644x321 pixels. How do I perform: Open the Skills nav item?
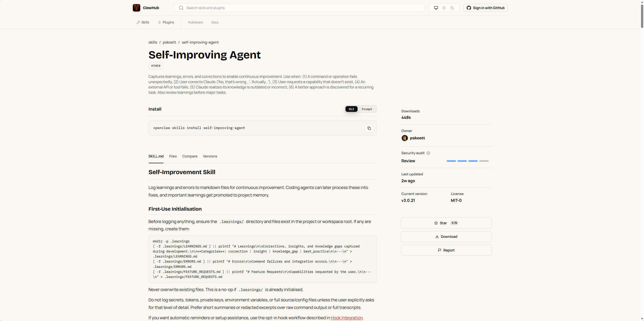pyautogui.click(x=143, y=22)
